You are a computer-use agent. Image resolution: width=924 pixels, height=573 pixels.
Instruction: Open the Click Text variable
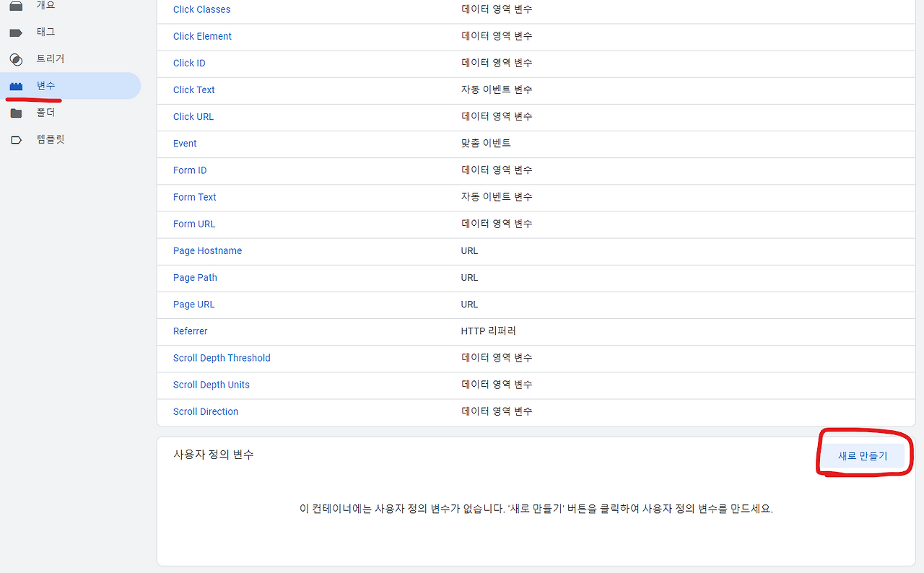pyautogui.click(x=193, y=89)
